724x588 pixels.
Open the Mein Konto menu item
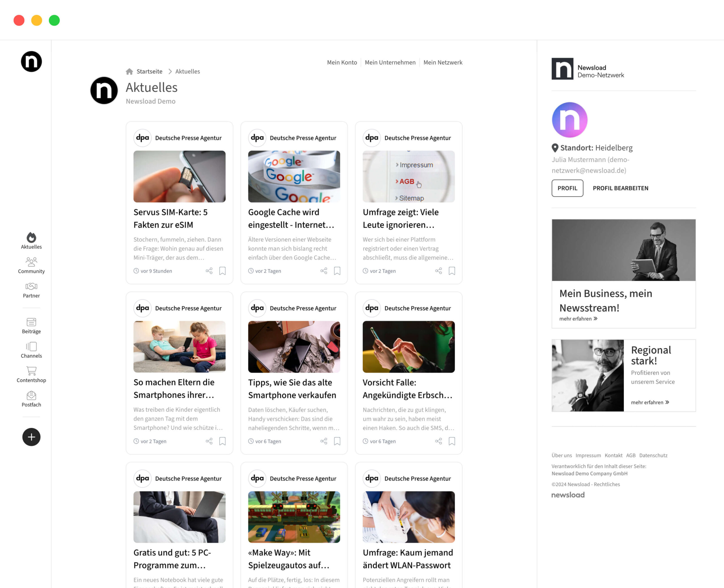(342, 62)
